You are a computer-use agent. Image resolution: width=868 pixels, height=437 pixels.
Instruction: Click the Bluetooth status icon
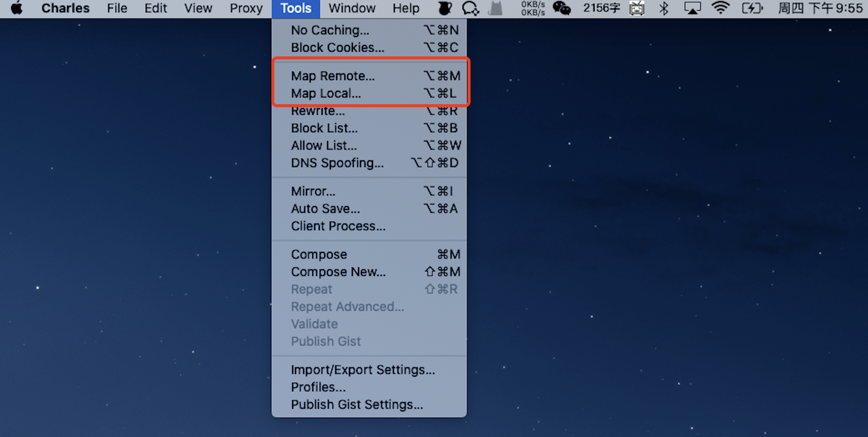pos(664,8)
